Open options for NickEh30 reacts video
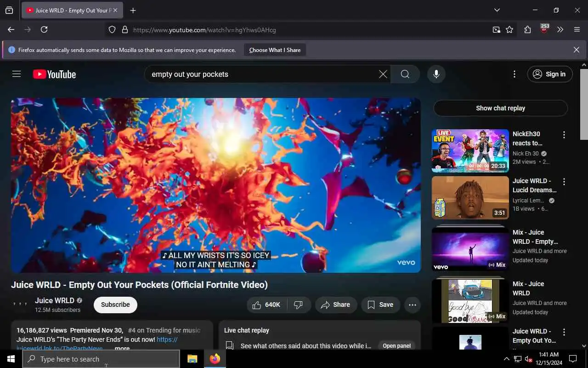This screenshot has height=368, width=588. [x=564, y=135]
